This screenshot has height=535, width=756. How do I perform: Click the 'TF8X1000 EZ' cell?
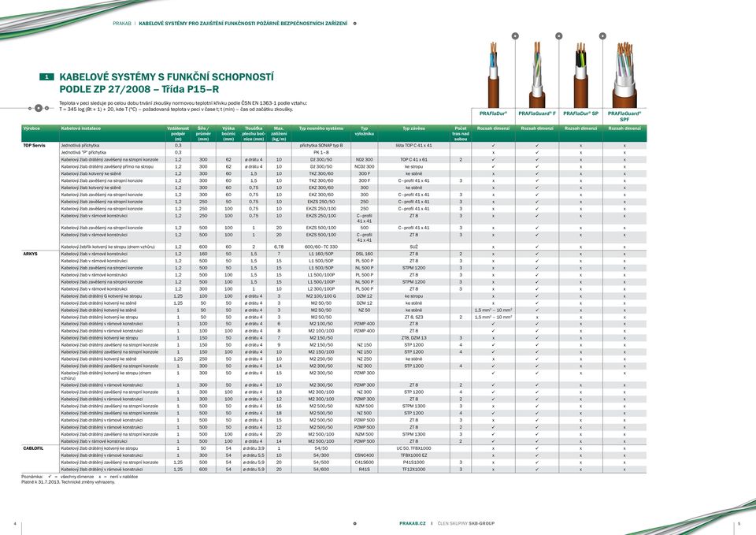coord(413,455)
